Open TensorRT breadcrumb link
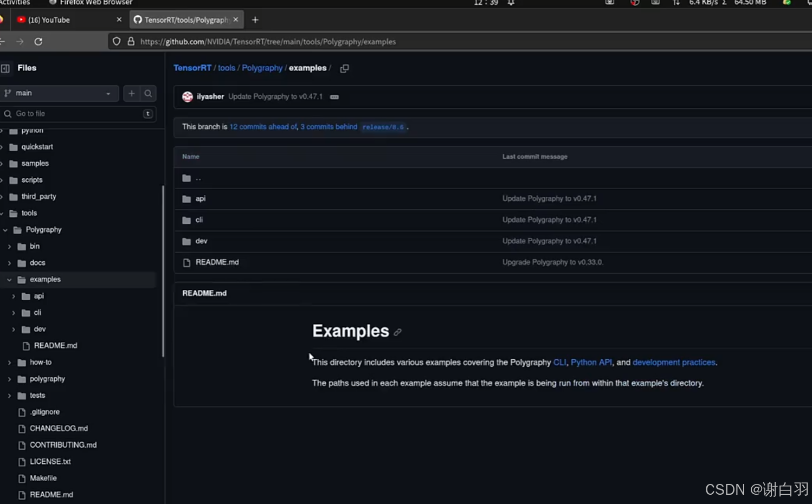 click(x=192, y=68)
